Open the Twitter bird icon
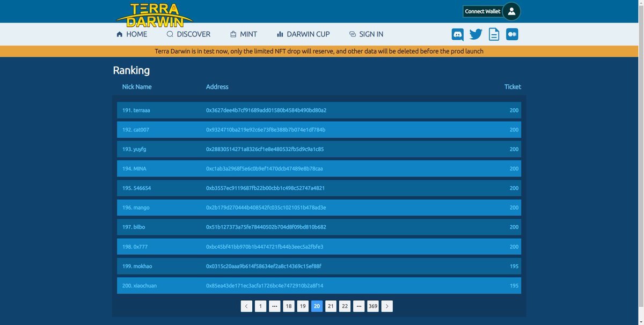 (x=475, y=34)
